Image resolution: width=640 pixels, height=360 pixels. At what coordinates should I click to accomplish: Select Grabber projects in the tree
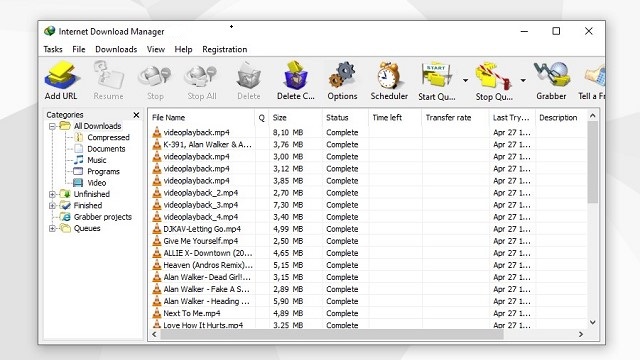tap(102, 217)
